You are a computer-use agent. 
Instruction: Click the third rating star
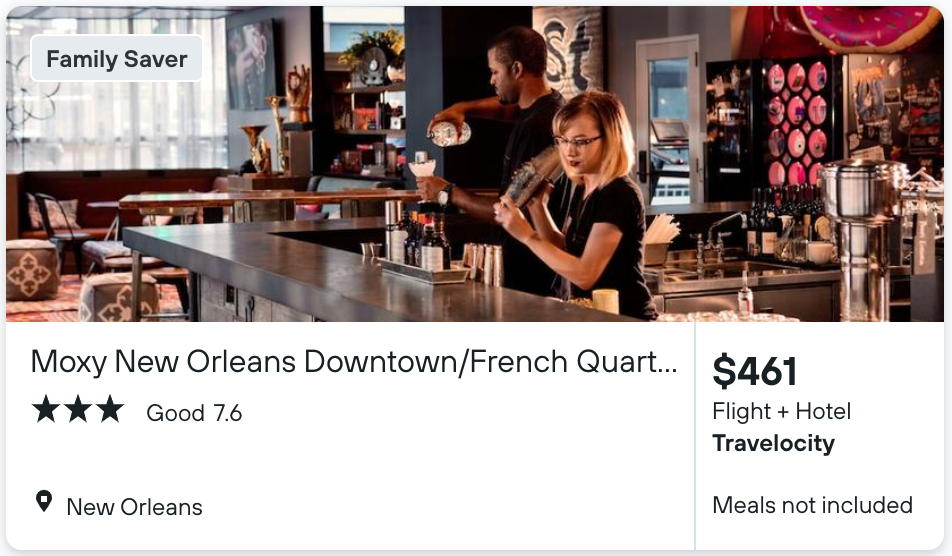(x=110, y=409)
